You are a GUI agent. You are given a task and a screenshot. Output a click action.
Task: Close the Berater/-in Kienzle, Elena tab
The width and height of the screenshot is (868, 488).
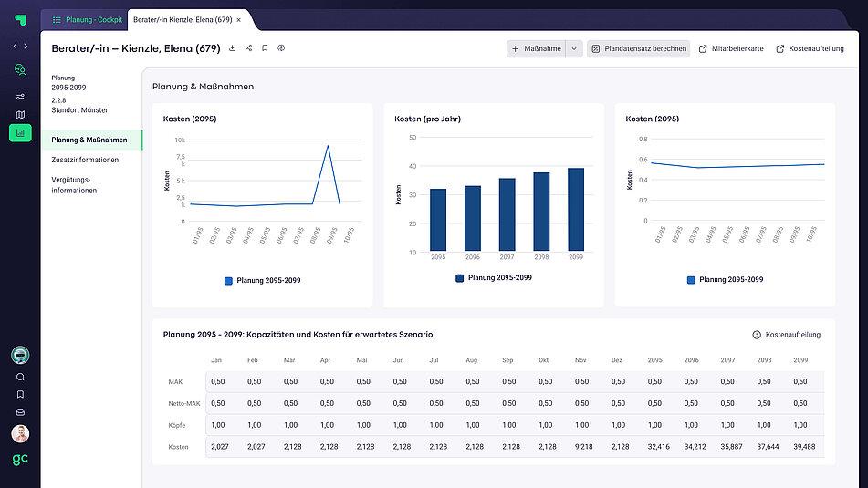[x=239, y=19]
